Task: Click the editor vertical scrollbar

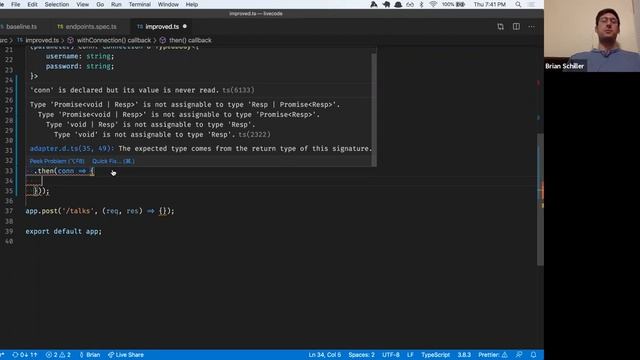Action: point(540,200)
